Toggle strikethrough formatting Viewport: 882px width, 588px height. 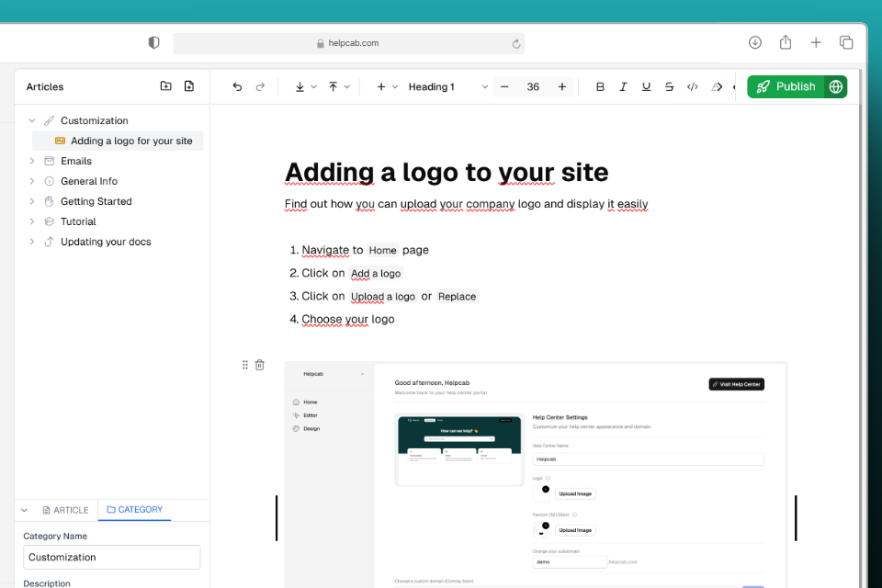669,86
